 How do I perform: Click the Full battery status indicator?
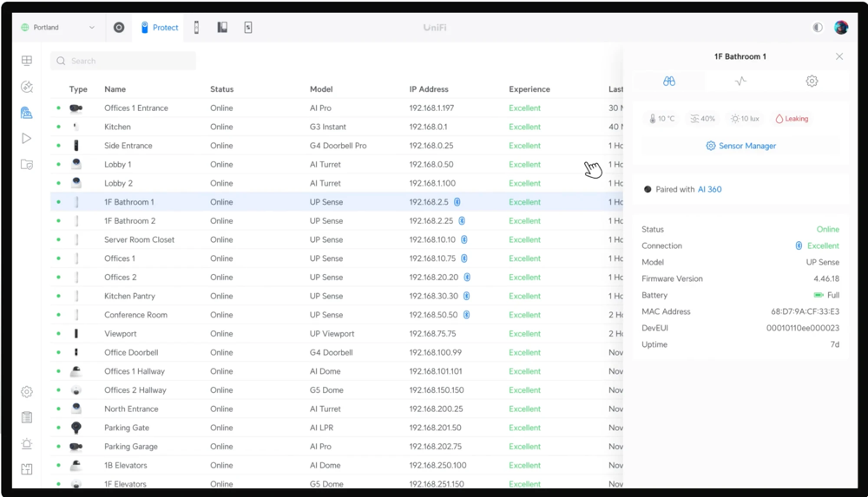pyautogui.click(x=826, y=295)
